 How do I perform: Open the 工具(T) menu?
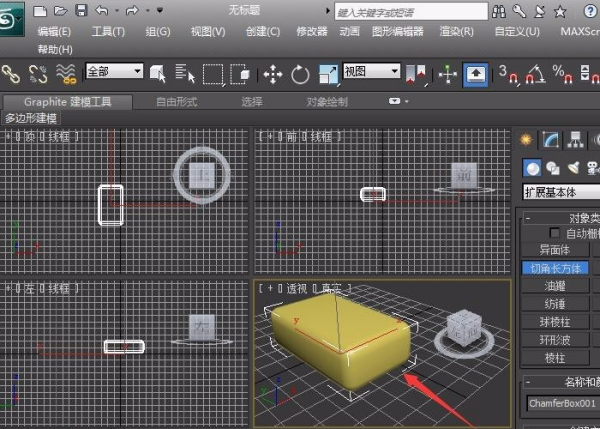(108, 31)
